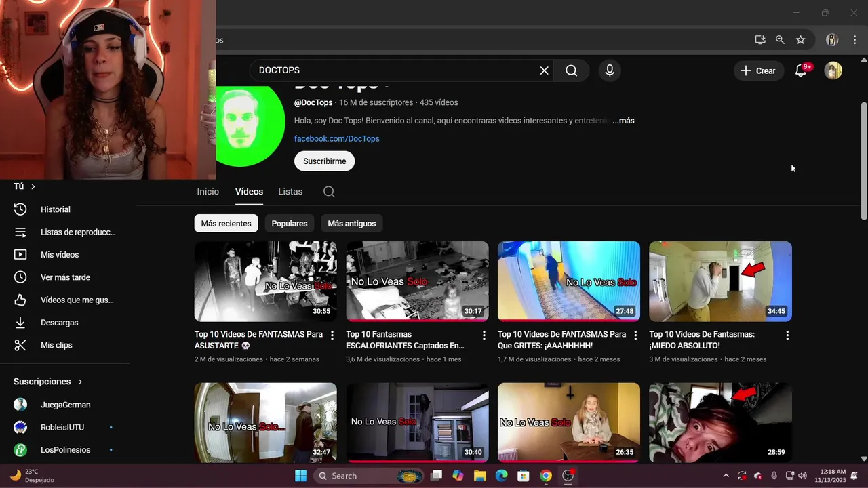Open Ver más tarde

(64, 277)
